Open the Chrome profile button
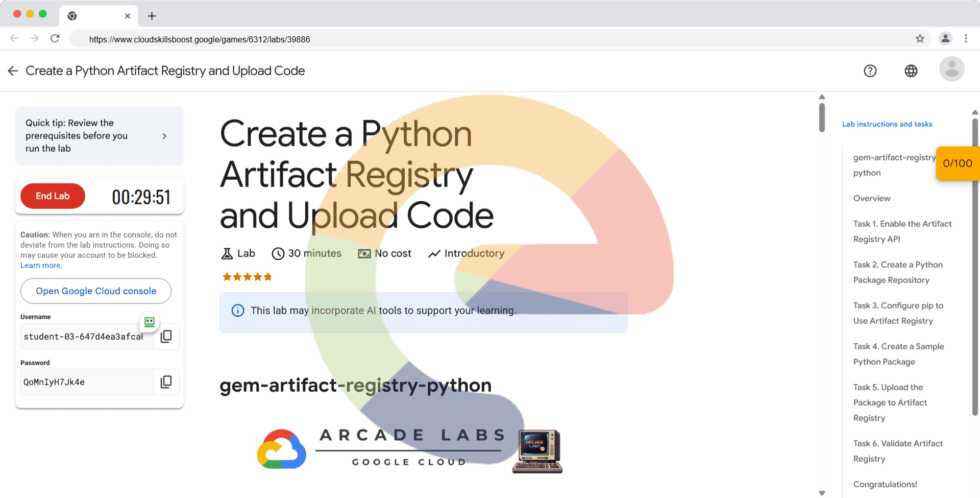This screenshot has height=498, width=980. 945,39
